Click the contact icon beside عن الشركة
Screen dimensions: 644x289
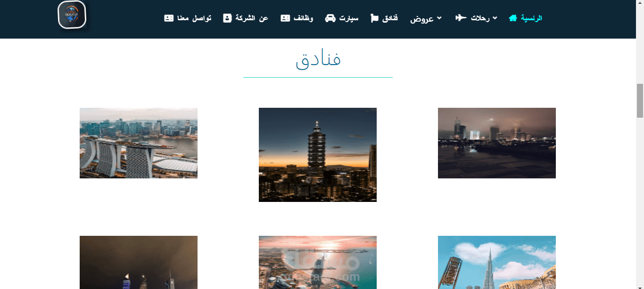[227, 18]
